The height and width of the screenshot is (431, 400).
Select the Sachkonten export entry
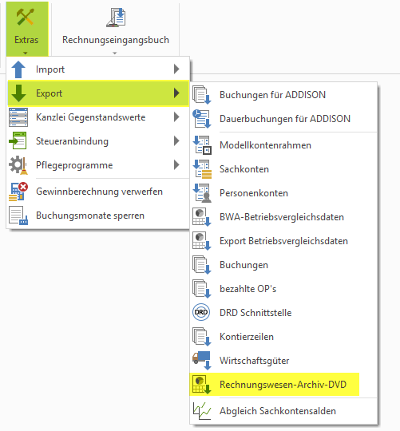click(284, 169)
